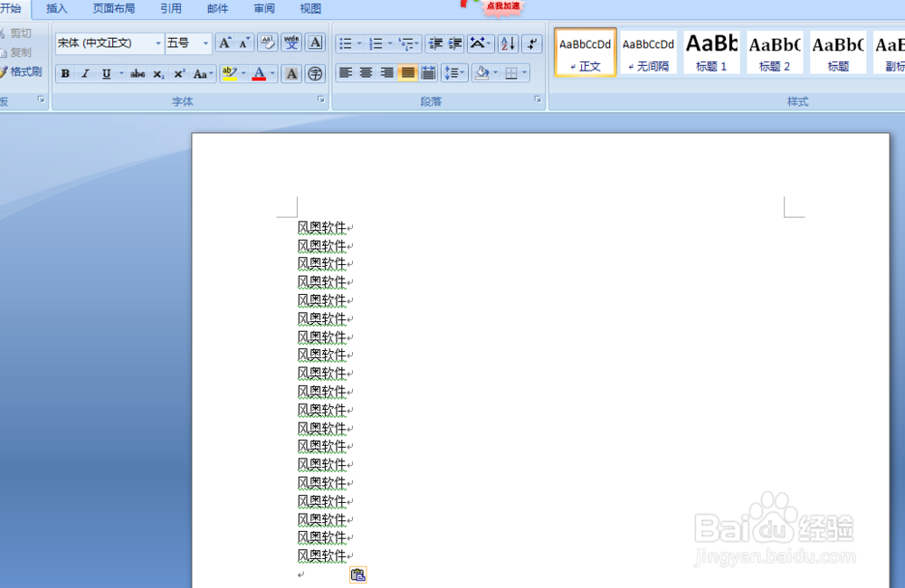Switch to the 视图 tab
The height and width of the screenshot is (588, 905).
pyautogui.click(x=310, y=9)
